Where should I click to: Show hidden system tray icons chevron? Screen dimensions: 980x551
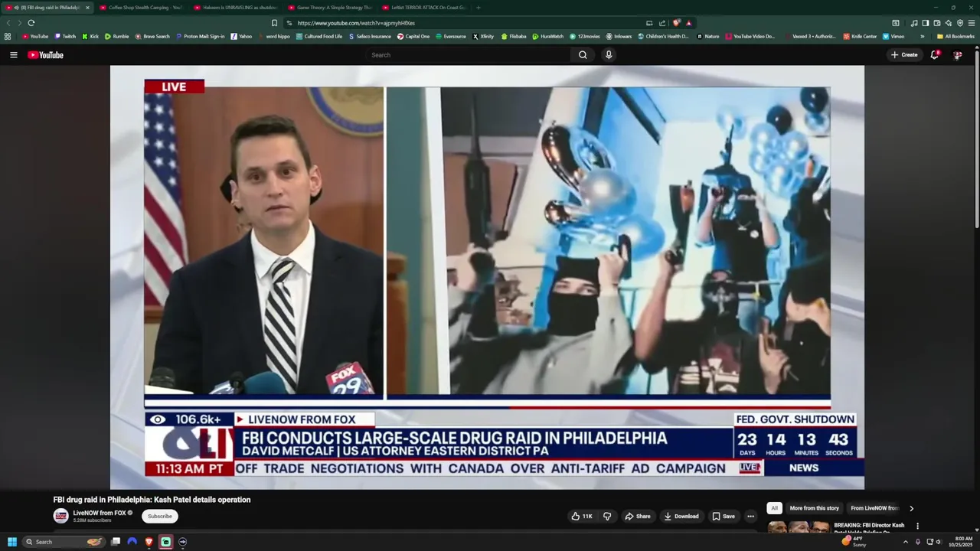[905, 542]
